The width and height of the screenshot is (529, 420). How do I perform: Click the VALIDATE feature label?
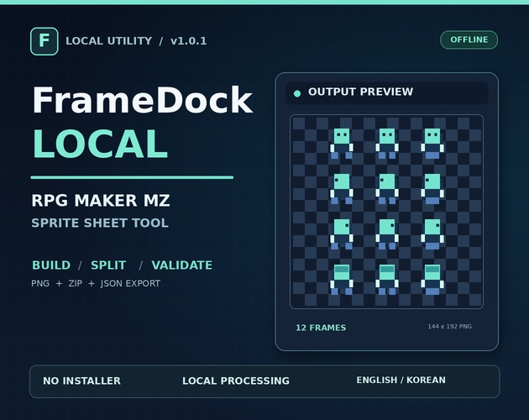pyautogui.click(x=182, y=265)
